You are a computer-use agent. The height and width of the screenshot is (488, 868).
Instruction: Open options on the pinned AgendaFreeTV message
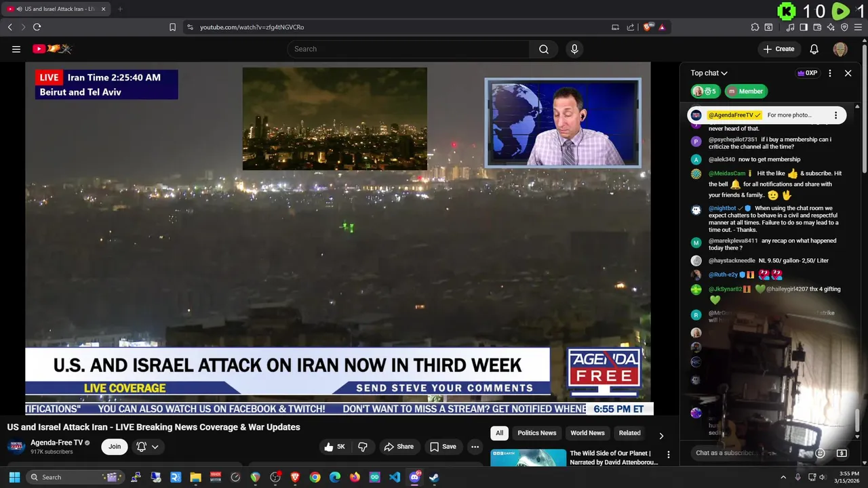click(x=835, y=115)
